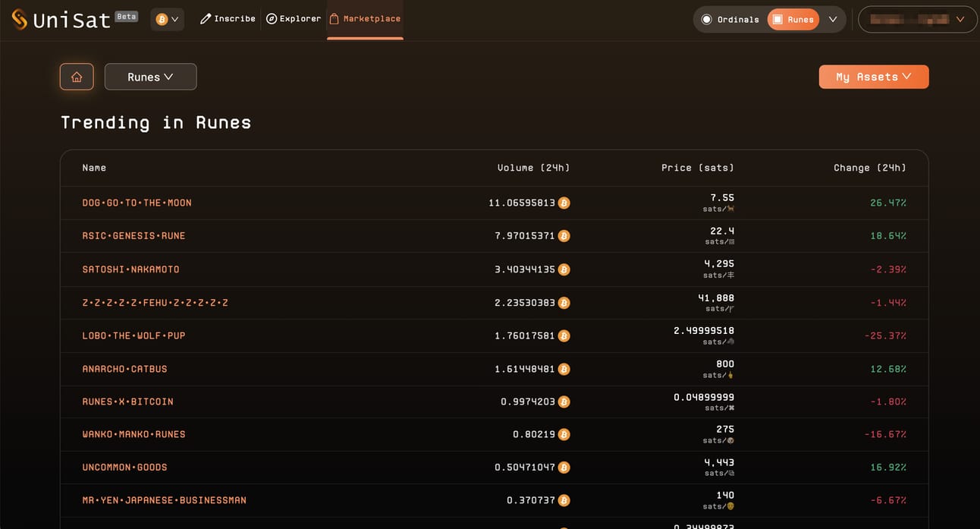This screenshot has height=529, width=980.
Task: Switch to Ordinals mode
Action: click(730, 20)
